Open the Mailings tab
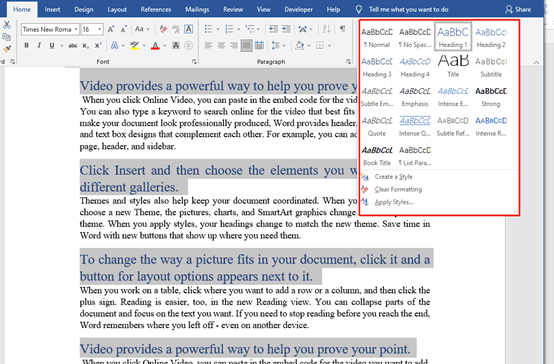Image resolution: width=554 pixels, height=364 pixels. tap(197, 10)
